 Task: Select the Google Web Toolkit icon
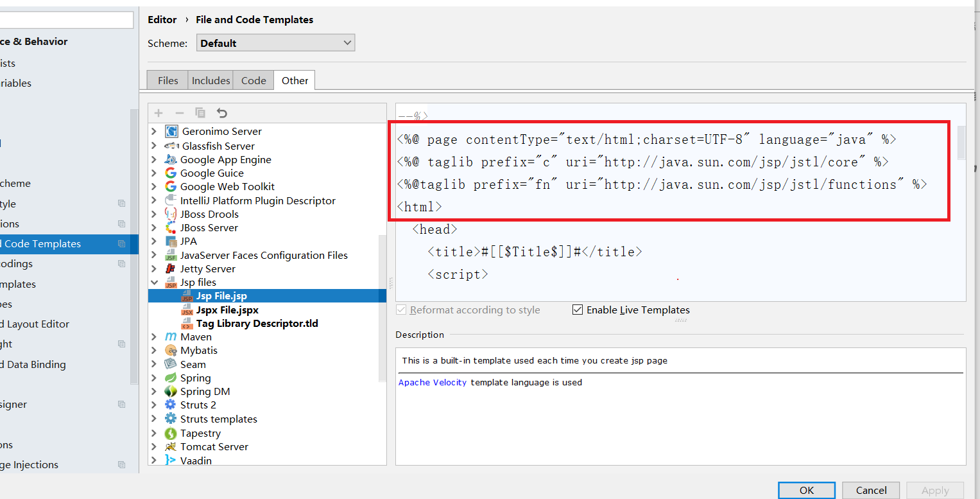[171, 186]
